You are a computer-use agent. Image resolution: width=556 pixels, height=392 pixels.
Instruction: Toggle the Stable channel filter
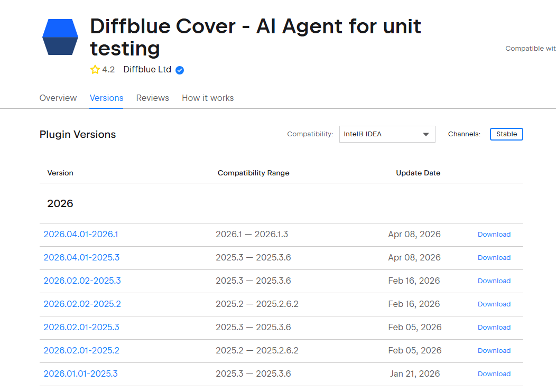(506, 134)
